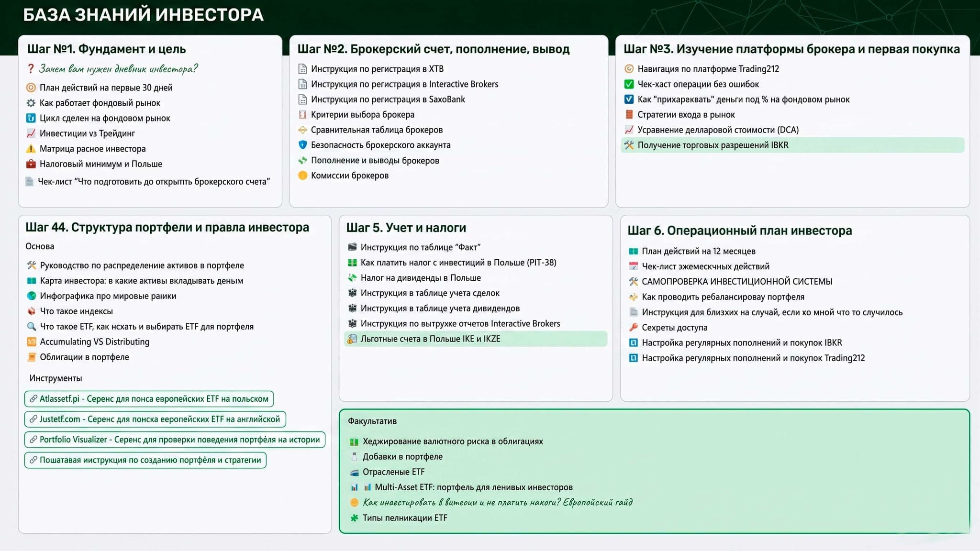Click the tools icon beside "Получение торговых разрешений IBKR"
This screenshot has height=551, width=980.
pos(629,145)
